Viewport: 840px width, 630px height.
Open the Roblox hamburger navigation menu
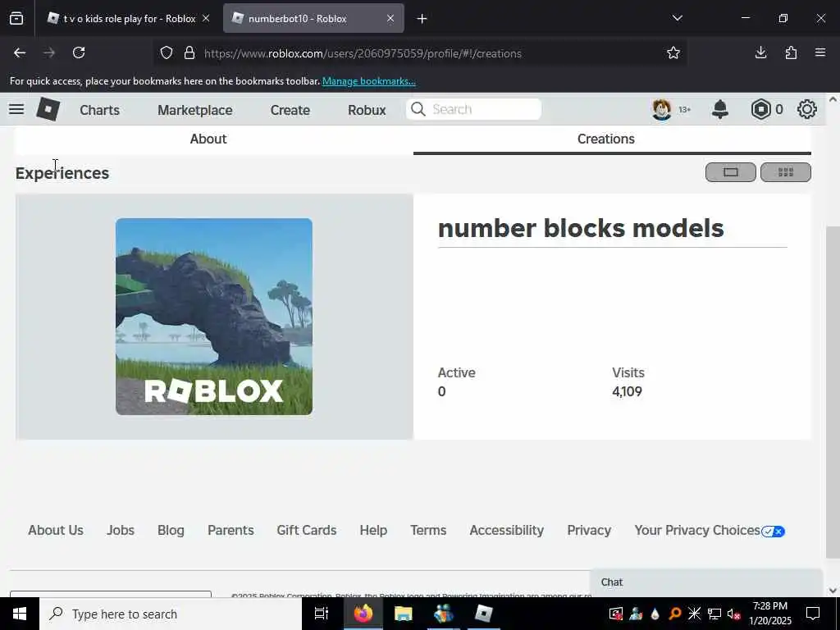[16, 109]
